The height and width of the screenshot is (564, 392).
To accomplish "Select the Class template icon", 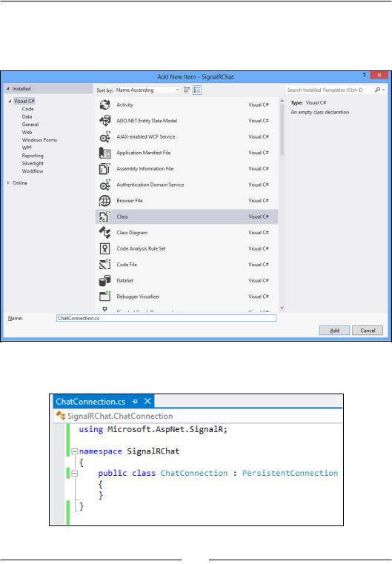I will (x=104, y=216).
